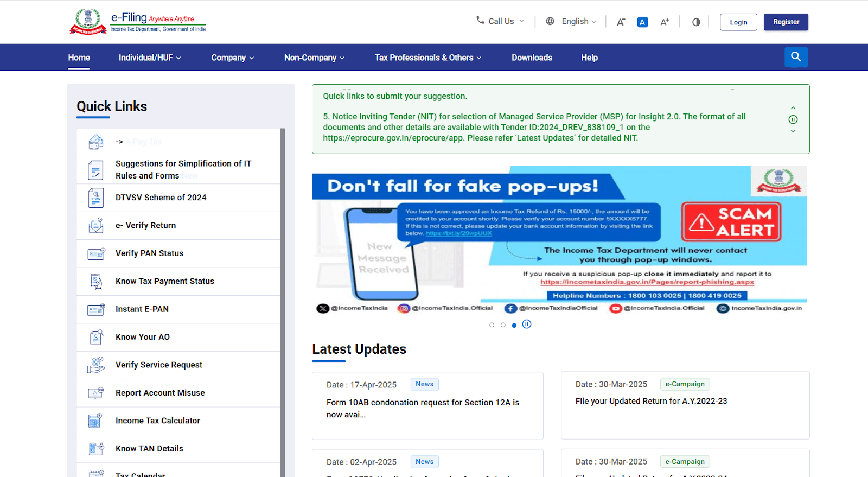Open File your Updated Return A.Y.2022-23 card
This screenshot has width=868, height=477.
[x=685, y=405]
